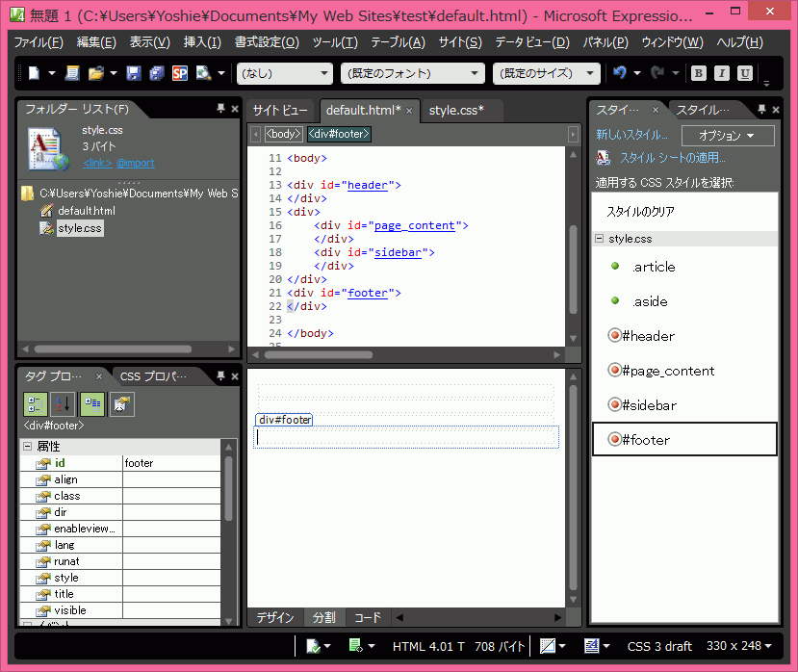Click the Apply Style Sheet icon
This screenshot has height=672, width=798.
(604, 158)
